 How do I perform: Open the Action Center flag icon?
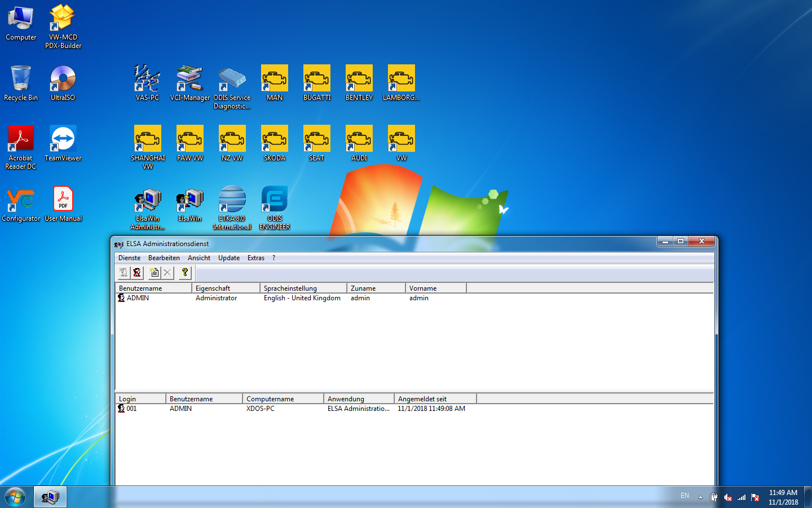click(755, 497)
